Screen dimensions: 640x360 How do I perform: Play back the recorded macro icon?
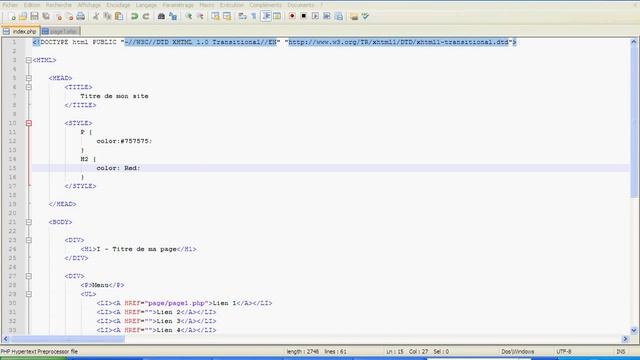(315, 16)
